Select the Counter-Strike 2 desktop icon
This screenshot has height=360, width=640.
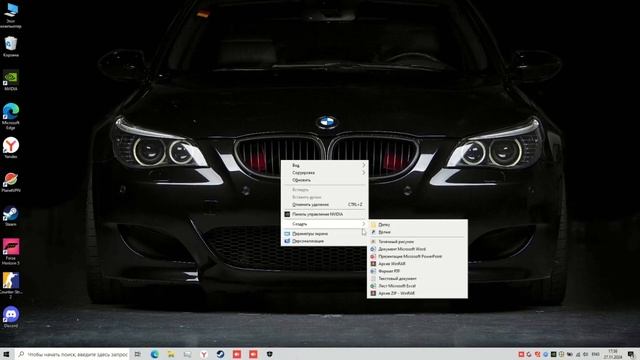click(x=11, y=286)
